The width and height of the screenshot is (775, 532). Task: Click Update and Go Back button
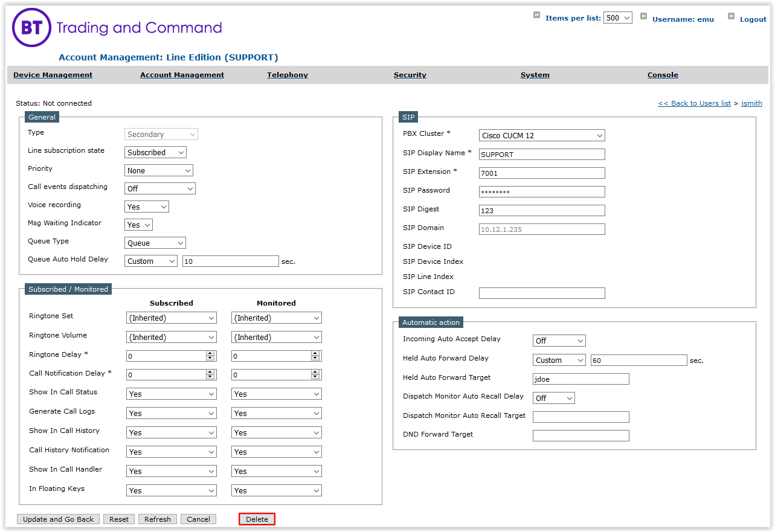coord(59,519)
